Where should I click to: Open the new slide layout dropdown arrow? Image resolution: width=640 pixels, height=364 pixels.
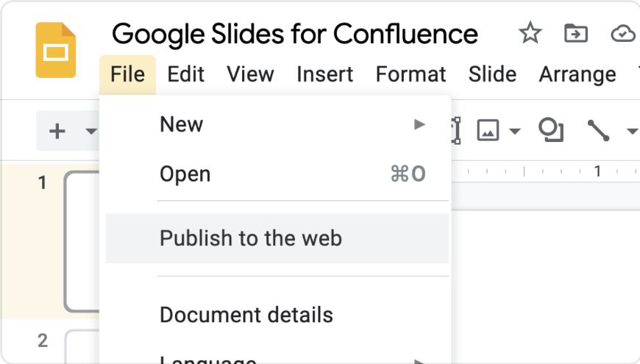91,132
